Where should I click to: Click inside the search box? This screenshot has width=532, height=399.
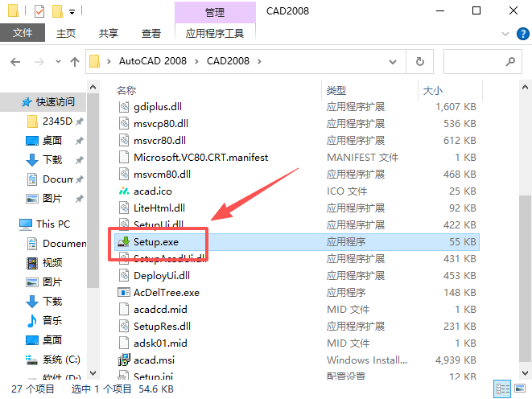(475, 61)
